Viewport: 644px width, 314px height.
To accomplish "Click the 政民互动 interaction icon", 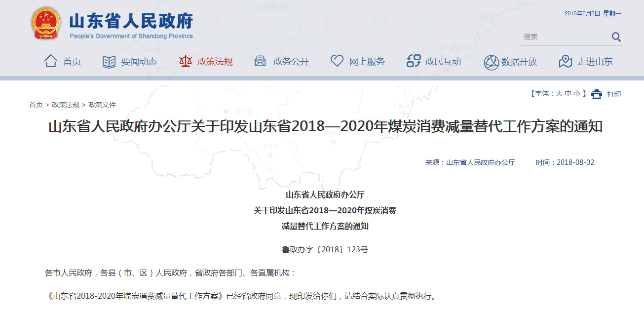I will click(x=413, y=60).
